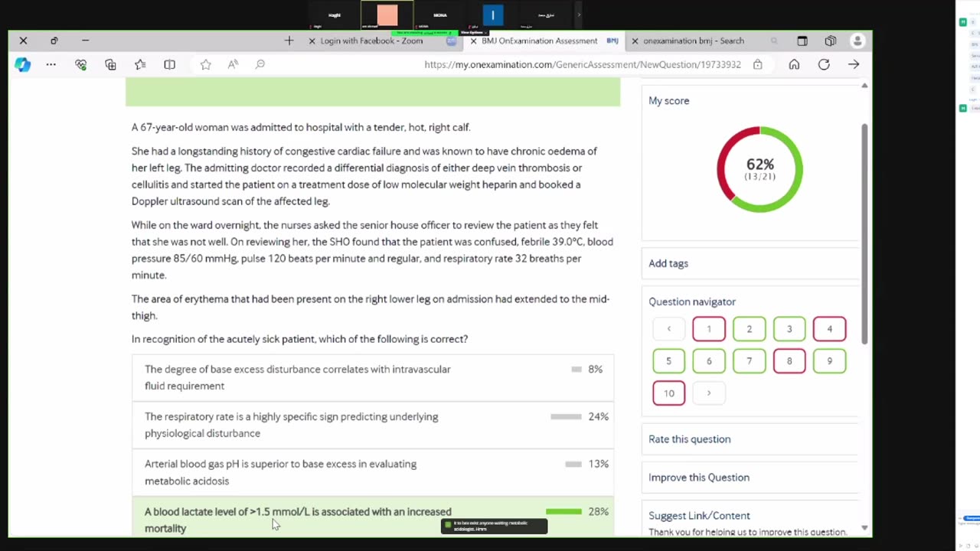Close the BMJ OnExamination Assessment tab

(x=473, y=41)
